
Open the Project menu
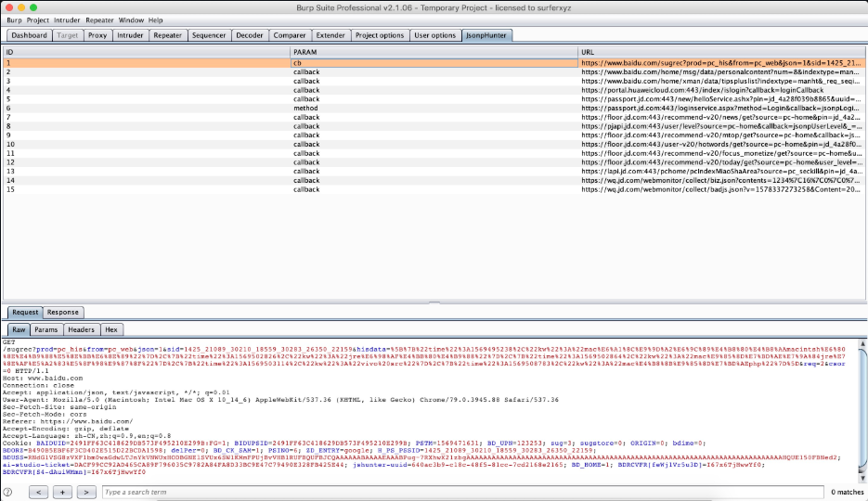[x=38, y=19]
